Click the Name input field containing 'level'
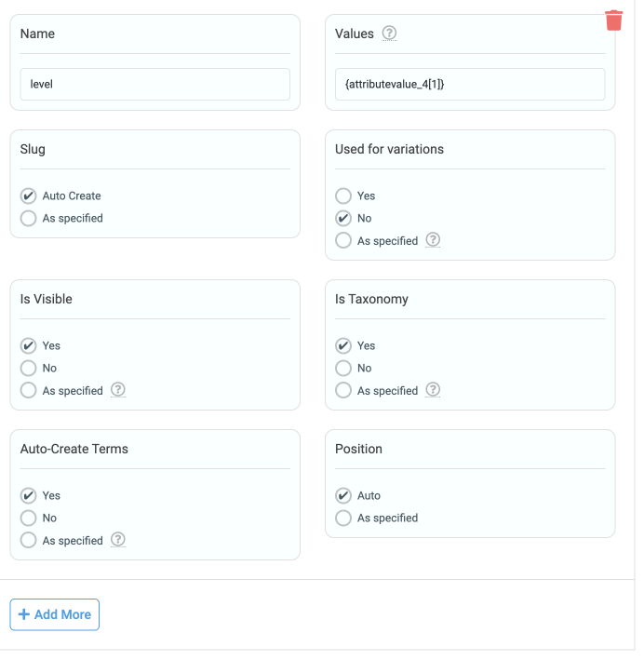The image size is (644, 660). pos(154,84)
